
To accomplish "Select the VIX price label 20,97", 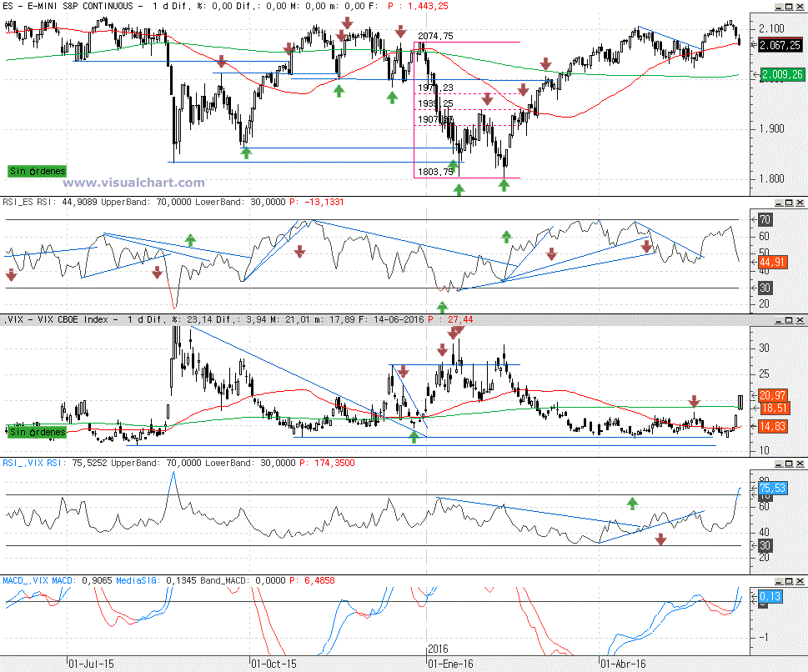I will [772, 395].
